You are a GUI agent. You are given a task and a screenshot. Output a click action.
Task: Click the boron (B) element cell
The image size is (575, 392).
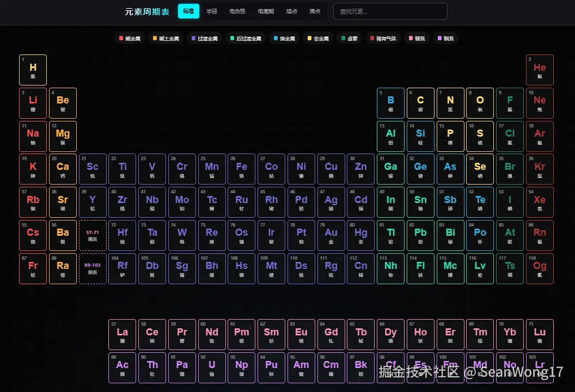click(391, 103)
